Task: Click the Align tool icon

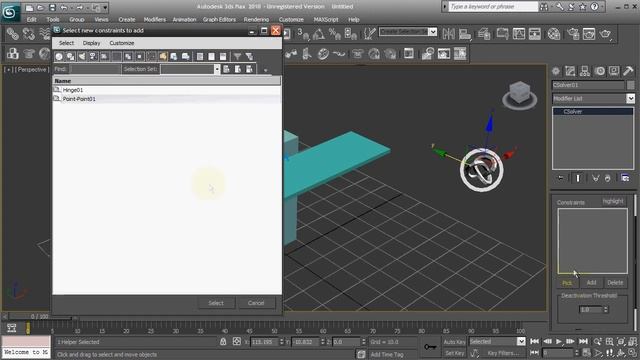Action: (x=465, y=33)
